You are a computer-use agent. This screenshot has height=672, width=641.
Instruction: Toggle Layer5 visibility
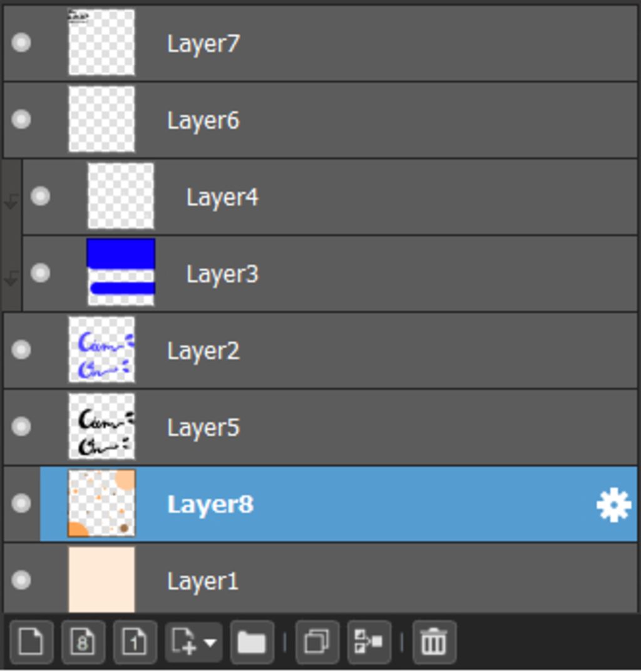(x=21, y=426)
